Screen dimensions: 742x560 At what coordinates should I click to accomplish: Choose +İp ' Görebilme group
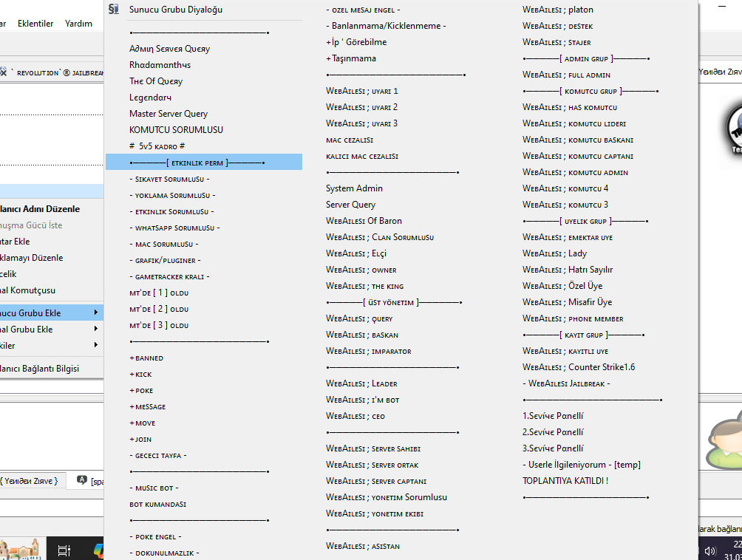click(356, 42)
